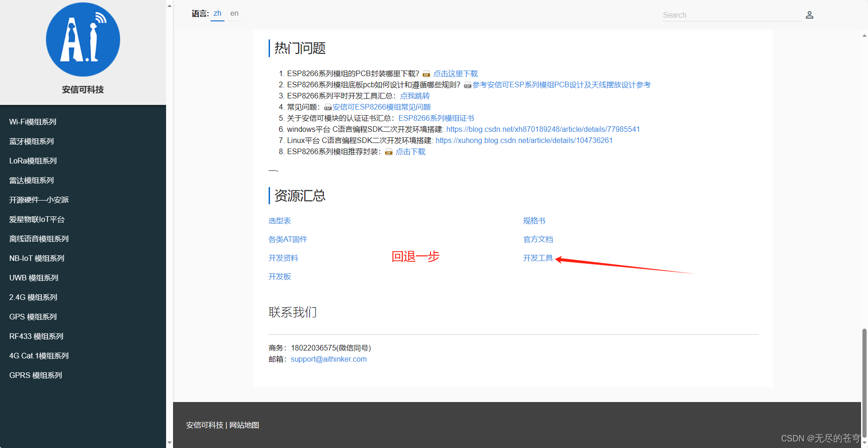The width and height of the screenshot is (868, 448).
Task: Click the zip icon before 点击下载
Action: click(x=389, y=152)
